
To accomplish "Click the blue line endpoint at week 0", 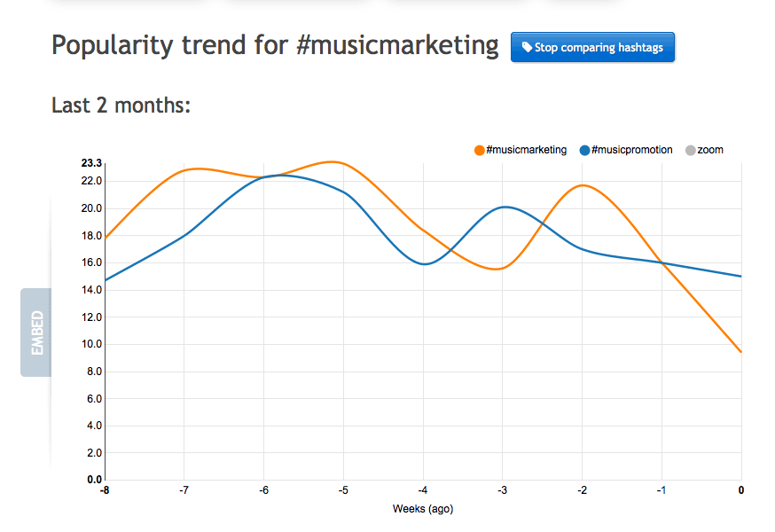I will point(740,276).
